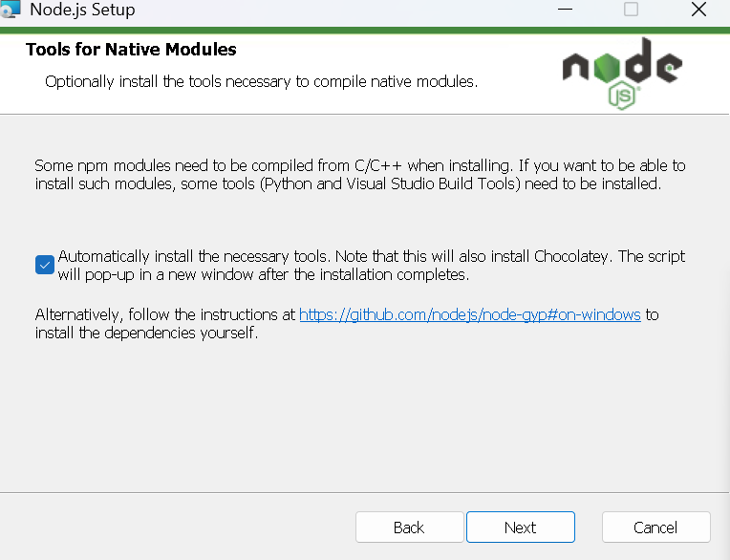Screen dimensions: 730x560
Task: Uncheck the automatically install tools checkbox
Action: [x=44, y=265]
